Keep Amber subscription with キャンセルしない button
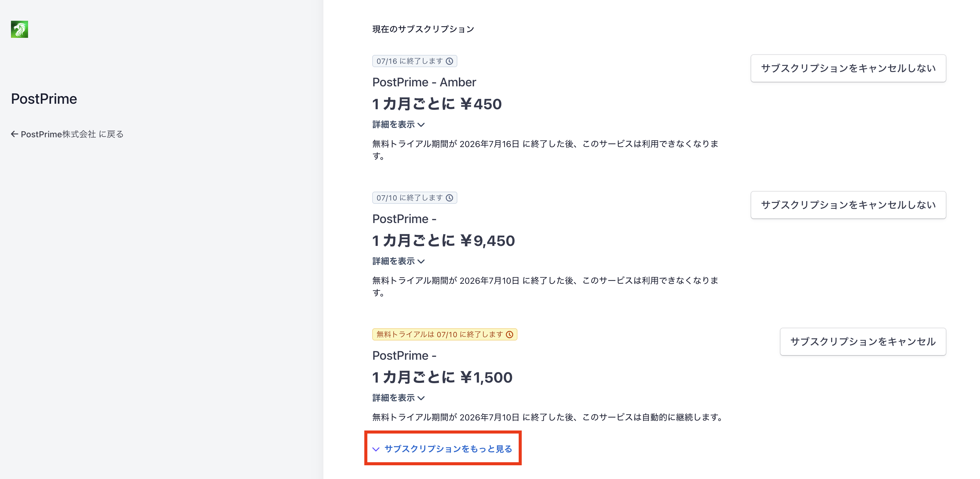Screen dimensions: 980x479 pyautogui.click(x=848, y=68)
